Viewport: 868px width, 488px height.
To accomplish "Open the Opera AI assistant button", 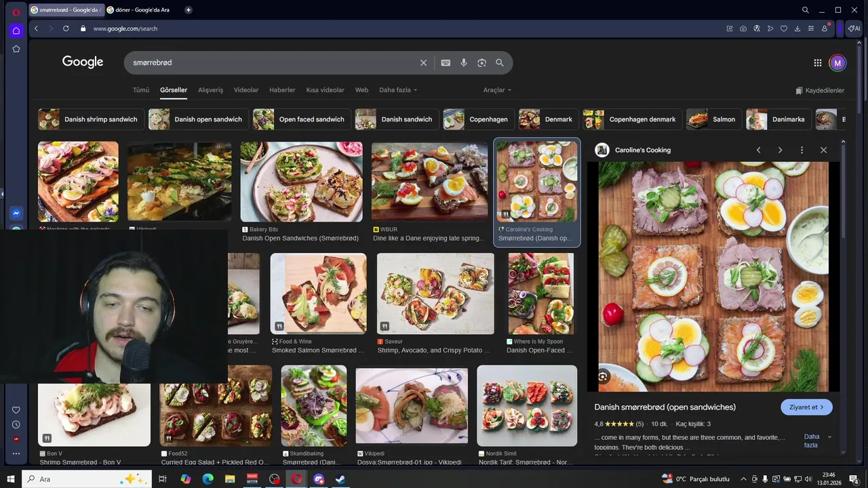I will tap(854, 28).
